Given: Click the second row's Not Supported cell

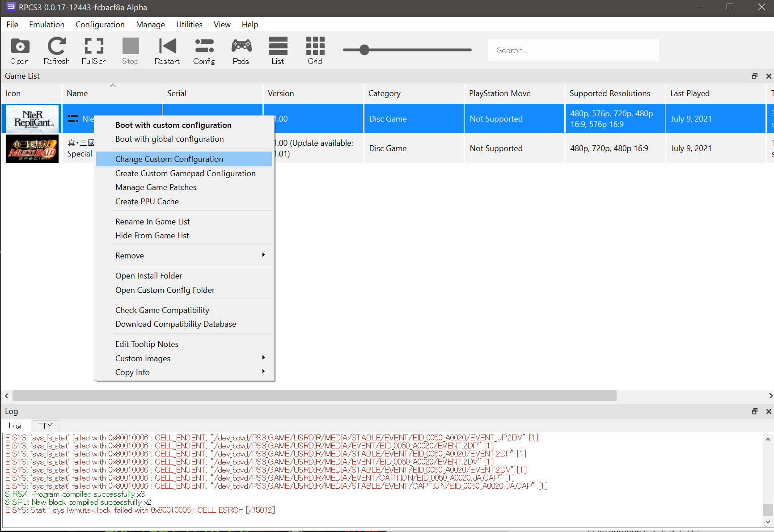Looking at the screenshot, I should pos(514,148).
